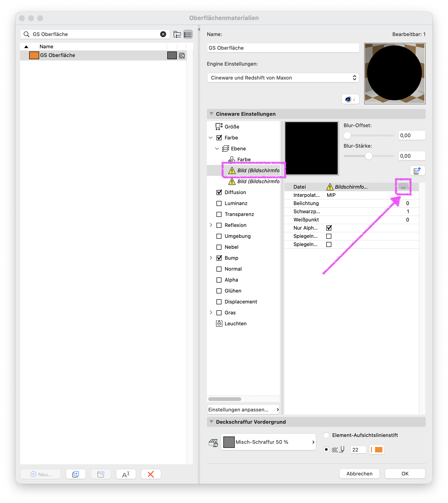The image size is (448, 503).
Task: Switch to folder view icon
Action: tap(177, 34)
